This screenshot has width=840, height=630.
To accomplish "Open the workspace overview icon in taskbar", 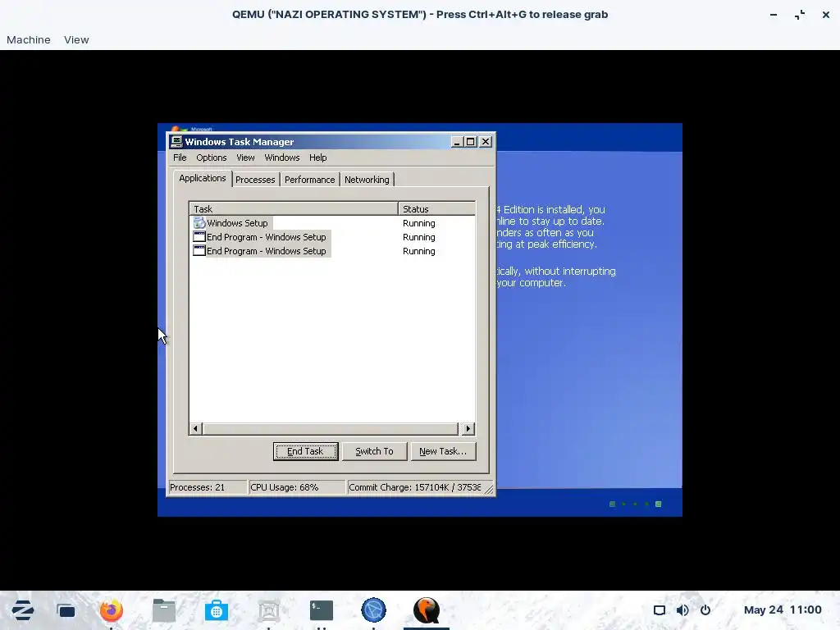I will [x=66, y=610].
